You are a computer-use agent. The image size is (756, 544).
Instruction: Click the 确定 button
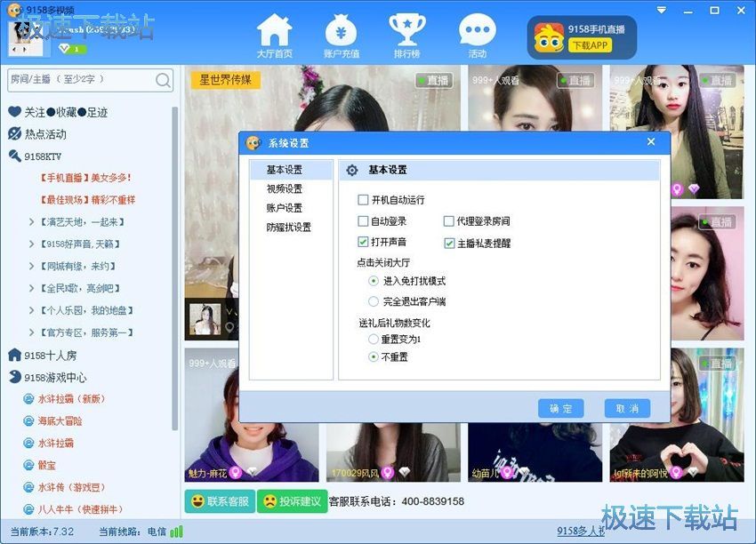tap(560, 409)
